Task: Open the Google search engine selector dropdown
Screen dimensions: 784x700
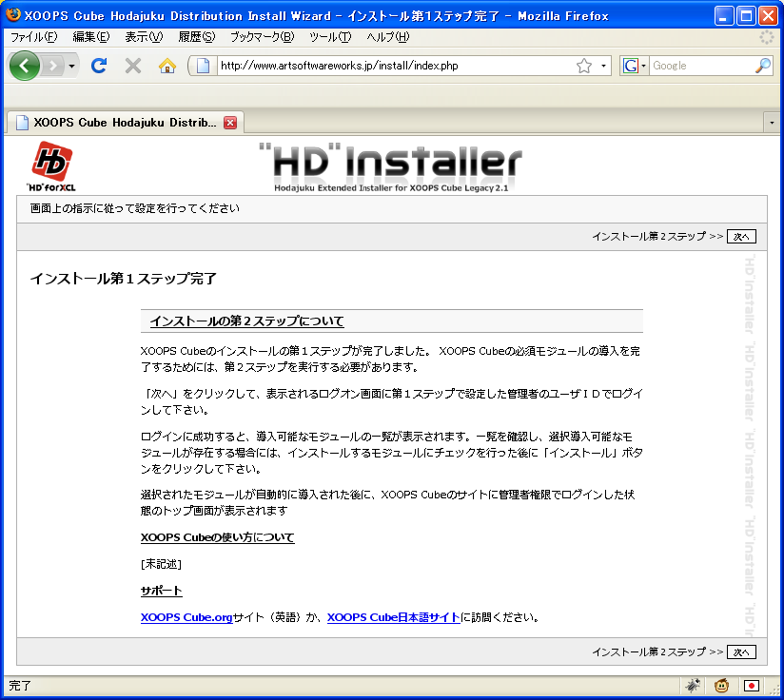Action: click(x=635, y=66)
